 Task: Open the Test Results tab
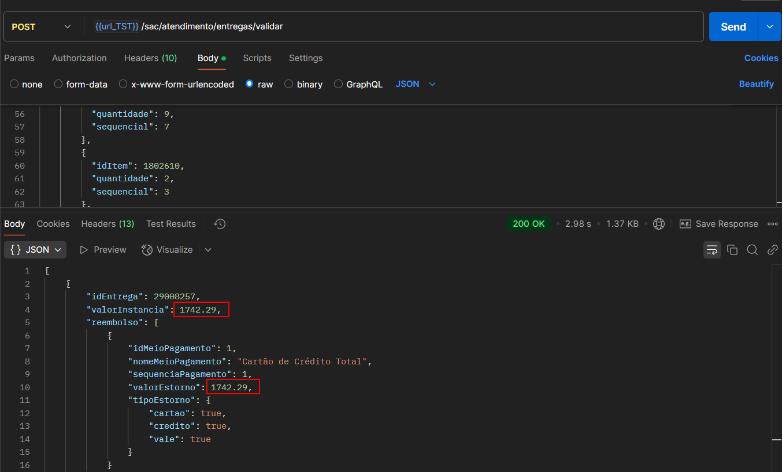(171, 224)
